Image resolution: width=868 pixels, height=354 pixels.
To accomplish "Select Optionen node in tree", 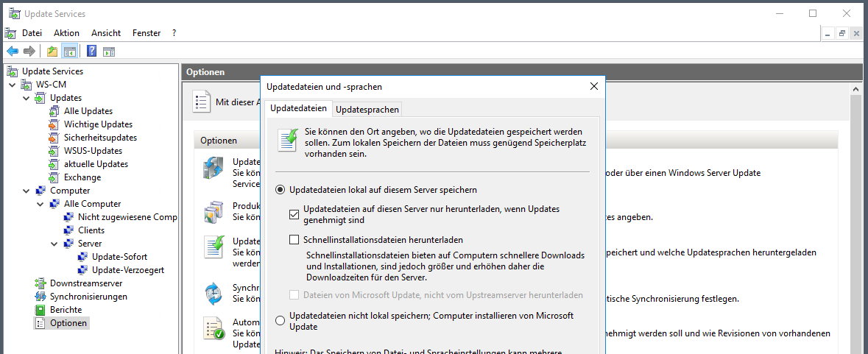I will 68,324.
